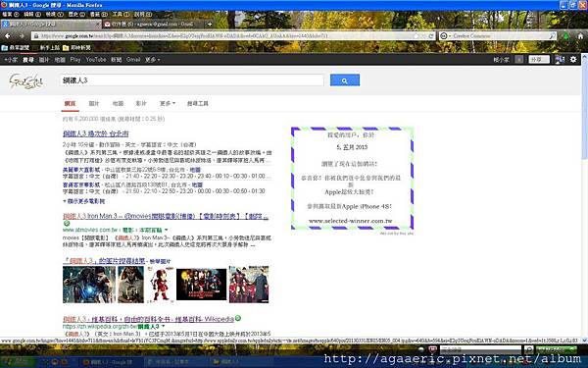
Task: Close the Google search tab
Action: 98,24
